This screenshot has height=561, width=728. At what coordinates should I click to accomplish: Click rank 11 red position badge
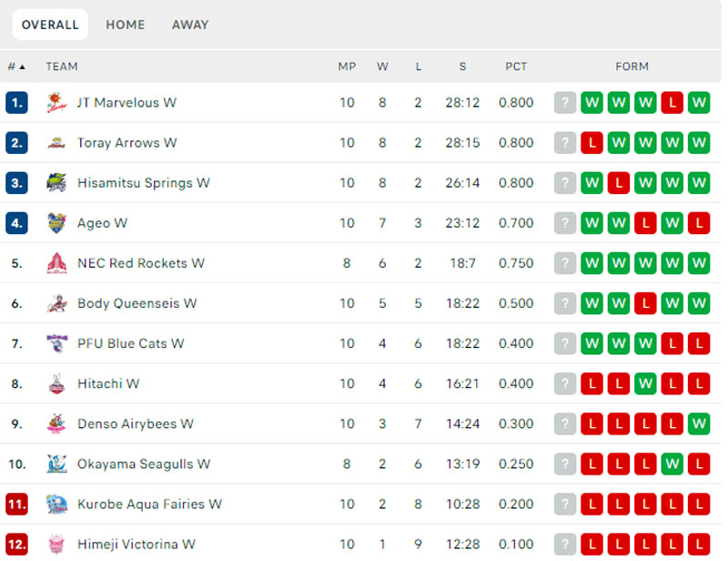pos(16,505)
